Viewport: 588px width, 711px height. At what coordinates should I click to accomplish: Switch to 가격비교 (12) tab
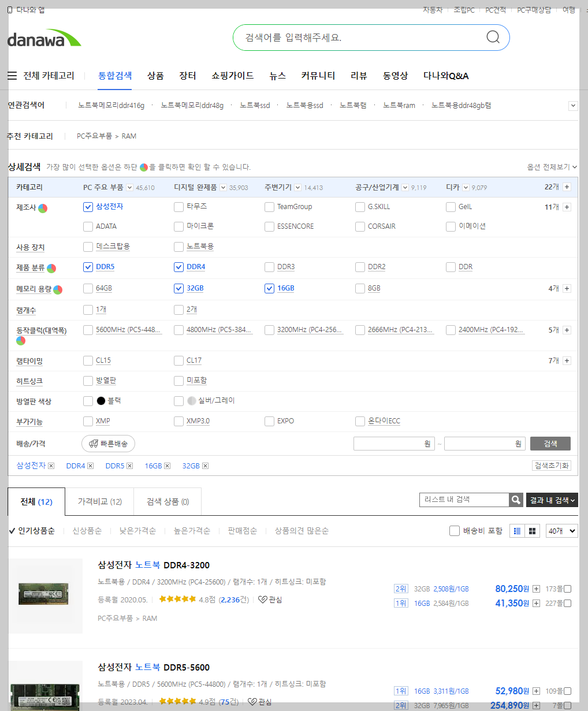click(x=100, y=502)
